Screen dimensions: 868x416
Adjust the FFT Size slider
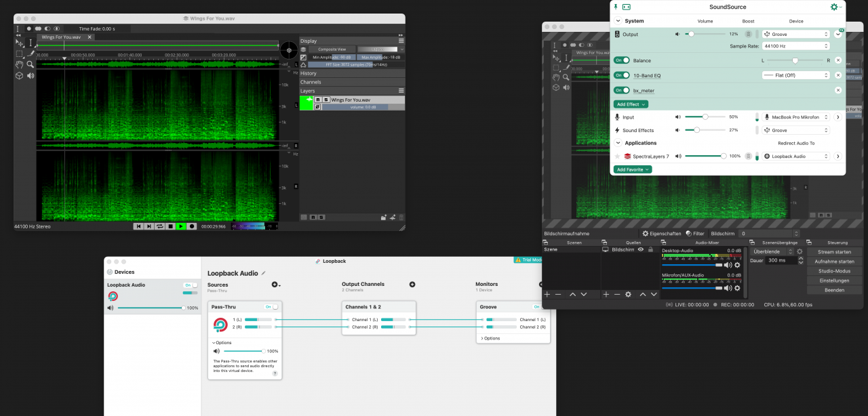(x=356, y=65)
